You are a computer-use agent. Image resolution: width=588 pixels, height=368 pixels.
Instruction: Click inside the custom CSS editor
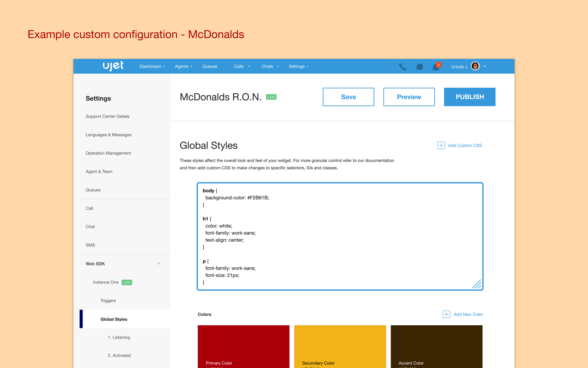[340, 236]
